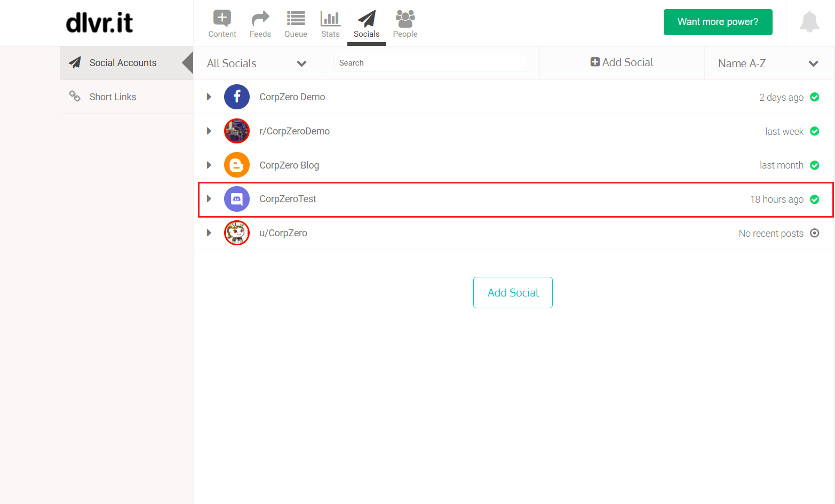
Task: Toggle the r/CorpZeroDemo green status check
Action: tap(815, 131)
